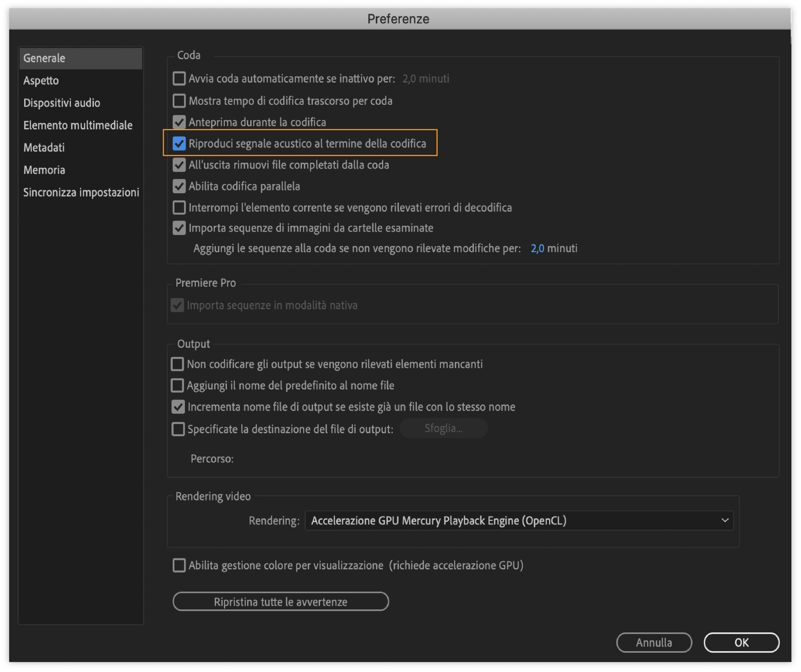Image resolution: width=801 pixels, height=672 pixels.
Task: Click 'Ripristina tutte le avvertenze' button
Action: coord(280,601)
